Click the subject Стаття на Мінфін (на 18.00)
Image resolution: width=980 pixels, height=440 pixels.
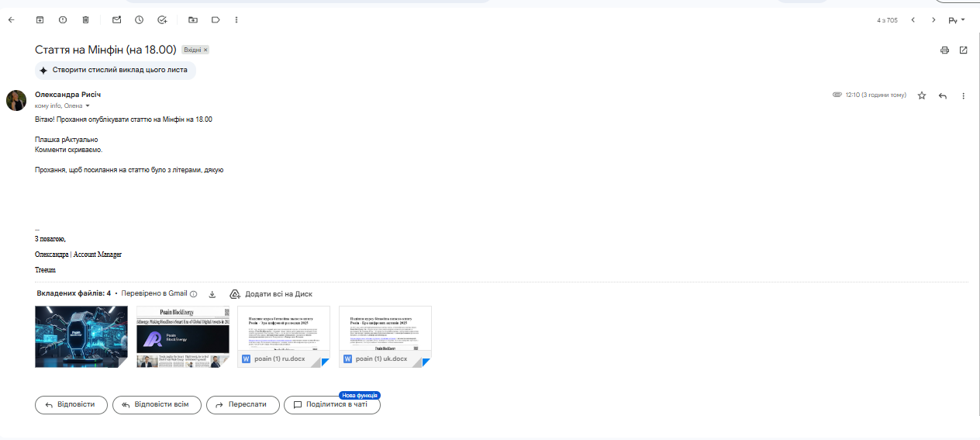click(105, 50)
